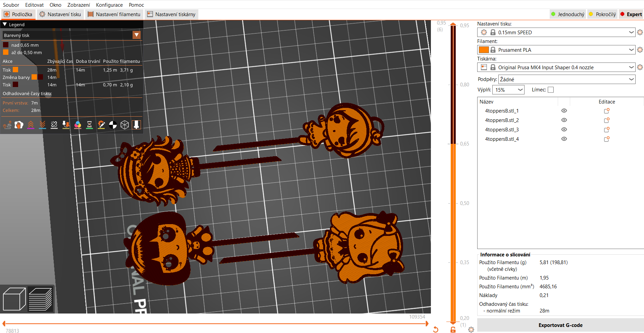Toggle seams visibility broken-link icon
Image resolution: width=644 pixels, height=333 pixels.
54,125
